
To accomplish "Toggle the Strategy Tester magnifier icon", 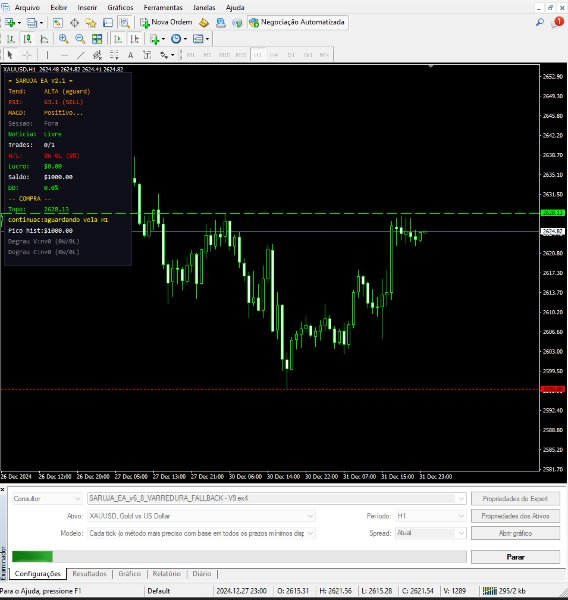I will [125, 23].
